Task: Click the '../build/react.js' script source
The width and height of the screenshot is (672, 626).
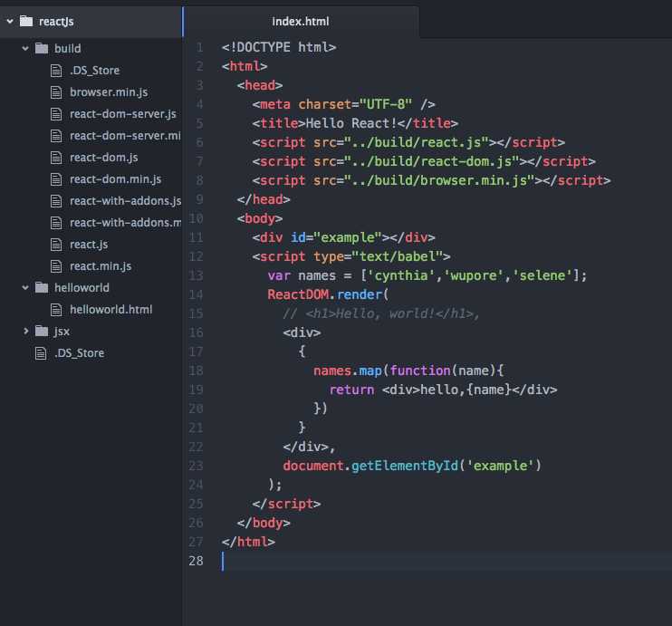Action: pos(420,142)
